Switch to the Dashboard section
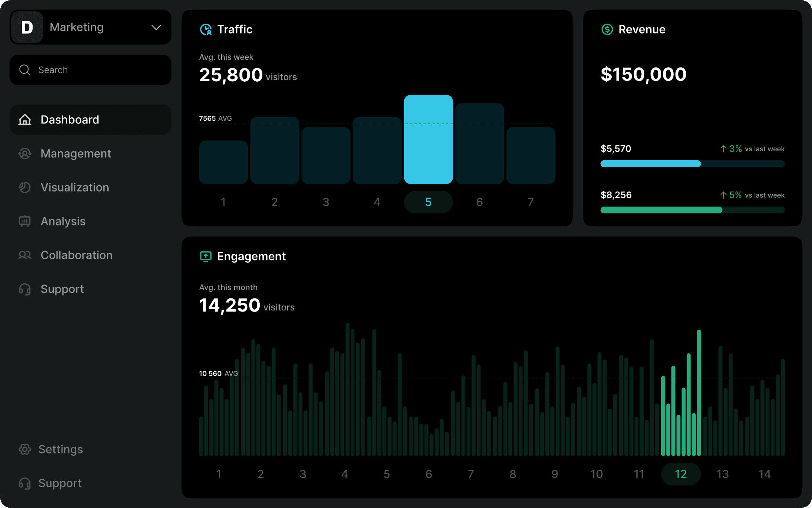This screenshot has width=812, height=508. (x=70, y=120)
